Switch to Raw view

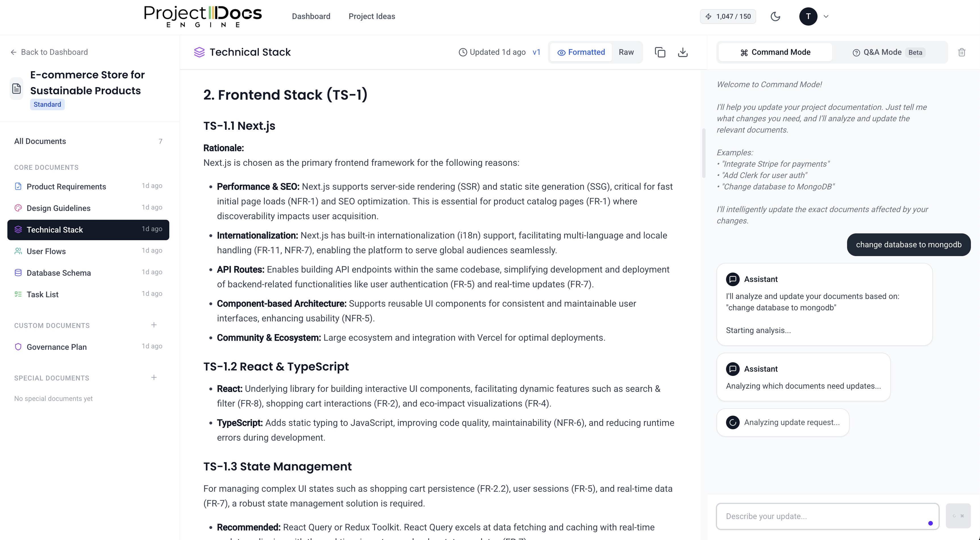(x=626, y=52)
